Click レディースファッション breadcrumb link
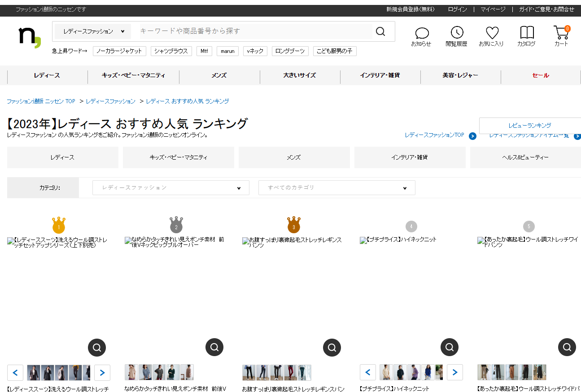Viewport: 581px width, 392px height. coord(110,101)
